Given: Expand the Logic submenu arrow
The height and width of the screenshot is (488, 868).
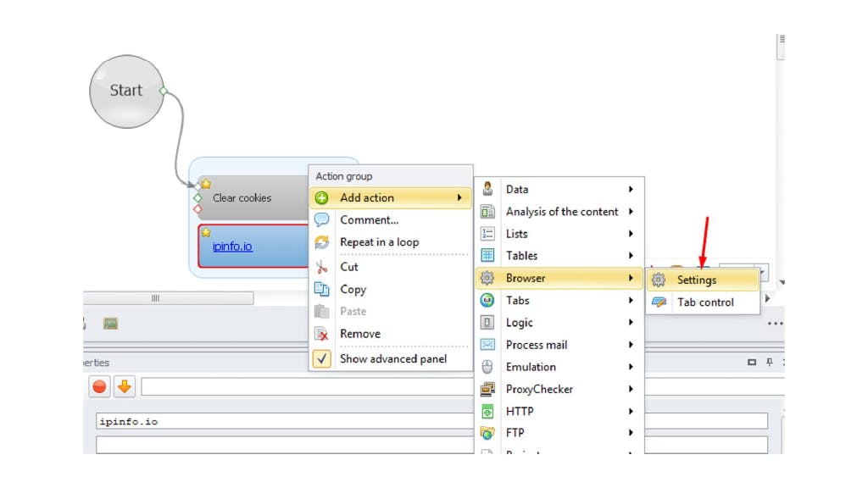Looking at the screenshot, I should click(x=631, y=322).
